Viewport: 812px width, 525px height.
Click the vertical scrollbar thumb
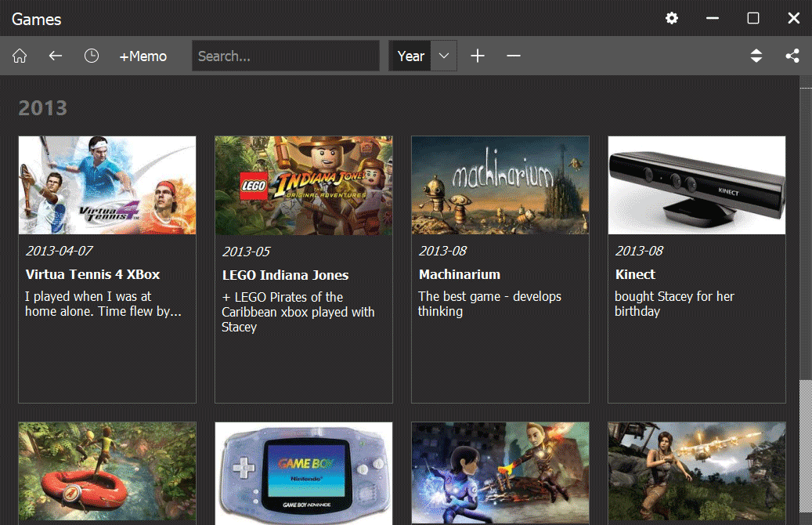coord(805,235)
